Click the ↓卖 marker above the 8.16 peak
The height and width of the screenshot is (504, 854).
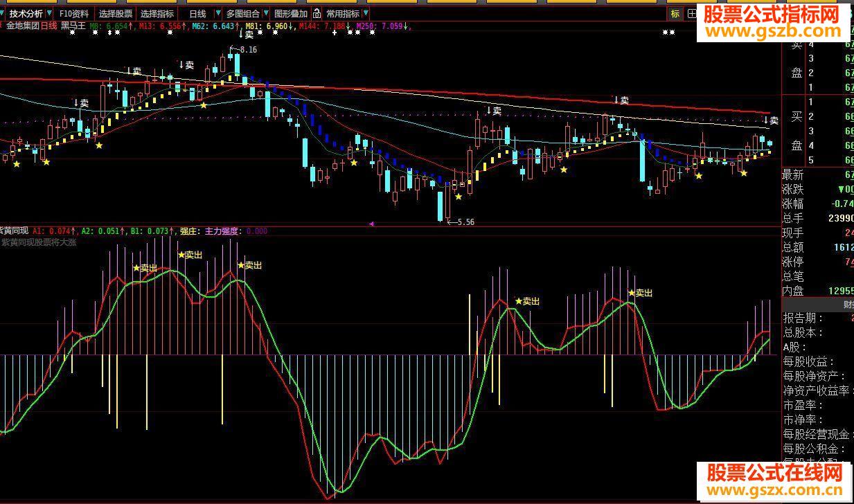246,34
